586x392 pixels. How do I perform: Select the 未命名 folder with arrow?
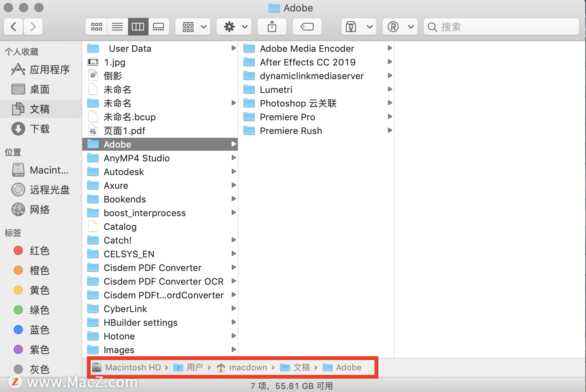pyautogui.click(x=160, y=103)
